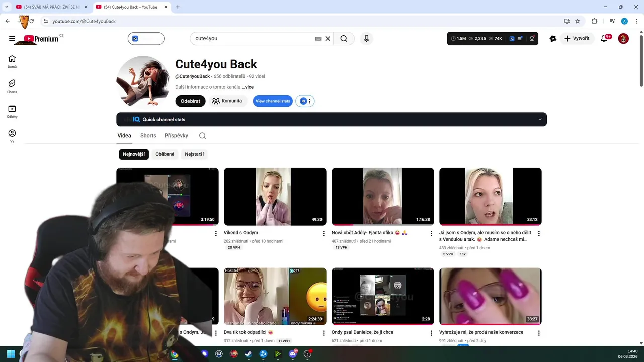Switch to the channel Shorts tab
The width and height of the screenshot is (644, 362).
point(148,136)
